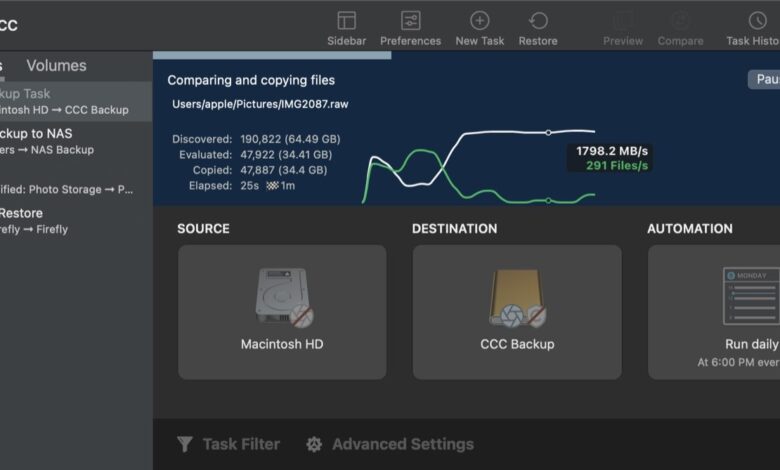
Task: Click the Copied value 47,887 (34.4 GB)
Action: click(284, 170)
